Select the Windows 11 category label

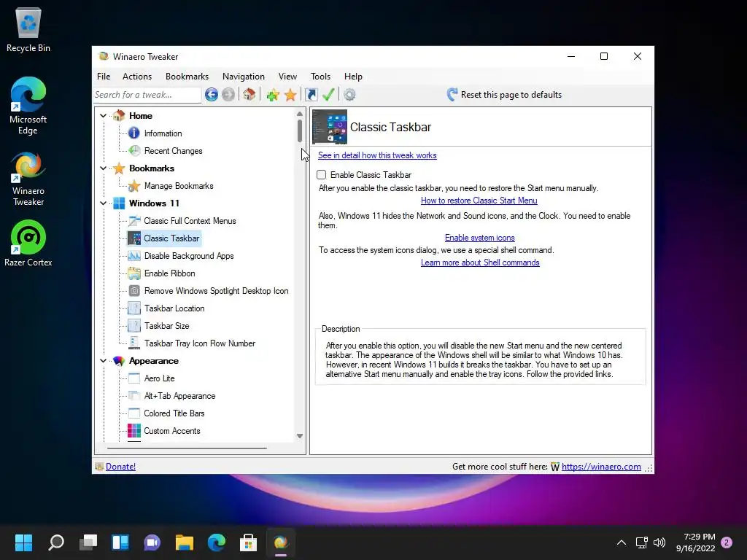pyautogui.click(x=155, y=203)
